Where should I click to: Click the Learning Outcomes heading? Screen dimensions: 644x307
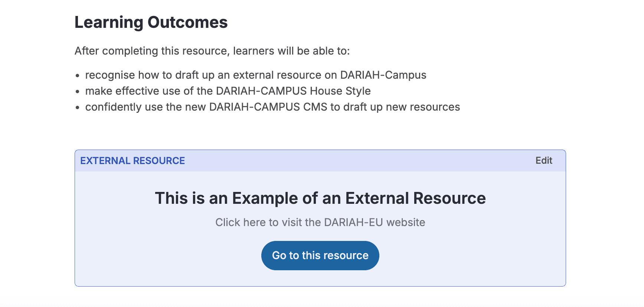pos(151,22)
